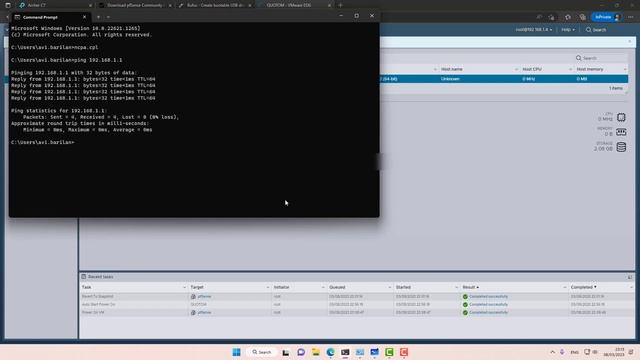Open the Edge extensions icon
Screen dimensions: 640x360
click(x=567, y=17)
